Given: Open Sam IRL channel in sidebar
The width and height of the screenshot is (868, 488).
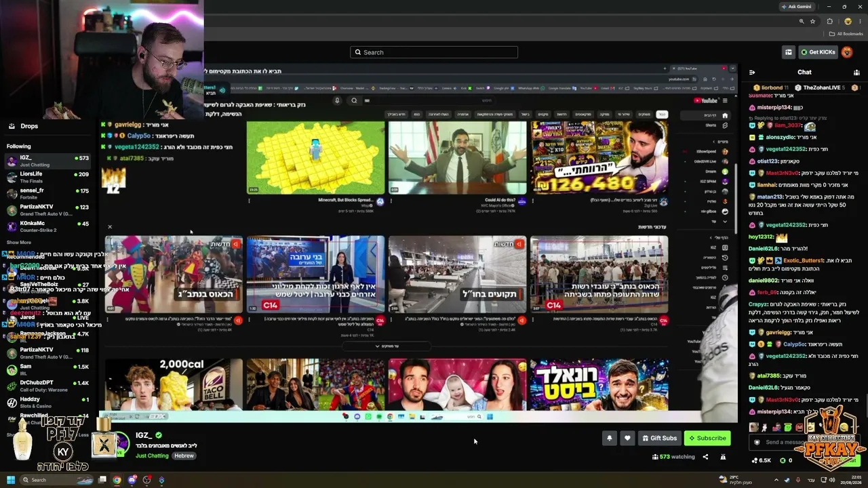Looking at the screenshot, I should [49, 369].
